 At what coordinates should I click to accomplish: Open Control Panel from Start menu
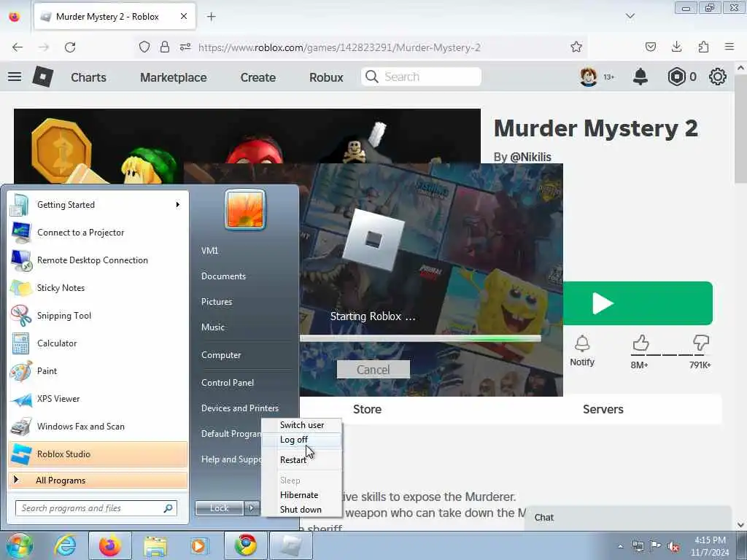pos(228,383)
